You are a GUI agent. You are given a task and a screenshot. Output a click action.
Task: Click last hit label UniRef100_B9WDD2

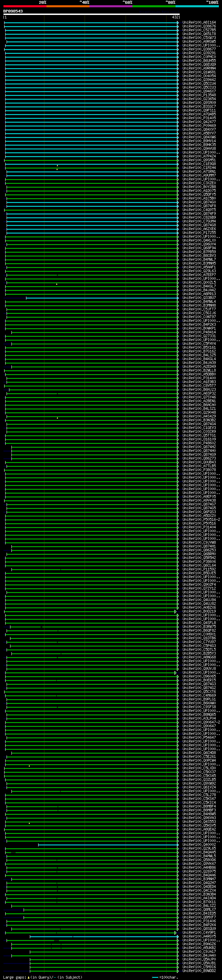(199, 971)
